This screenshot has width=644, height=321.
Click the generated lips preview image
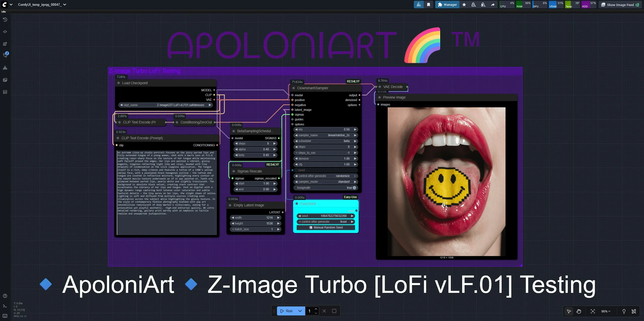447,182
